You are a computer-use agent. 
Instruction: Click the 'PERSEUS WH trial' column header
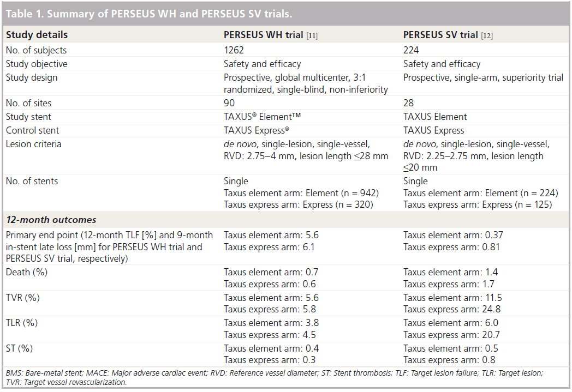264,35
